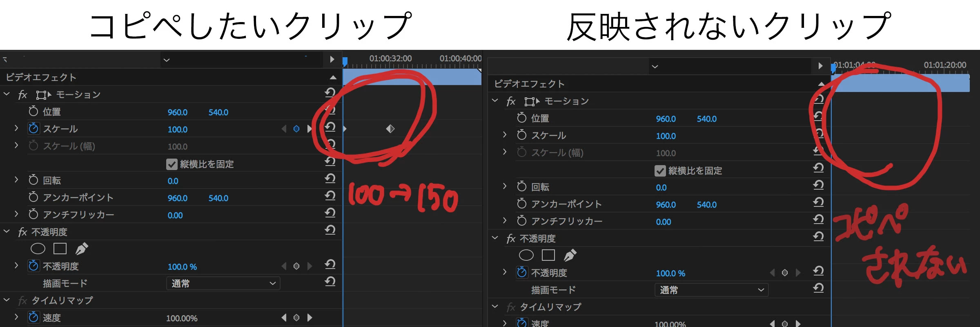The width and height of the screenshot is (980, 327).
Task: Edit Scale value 100.0 in left panel
Action: [x=178, y=129]
